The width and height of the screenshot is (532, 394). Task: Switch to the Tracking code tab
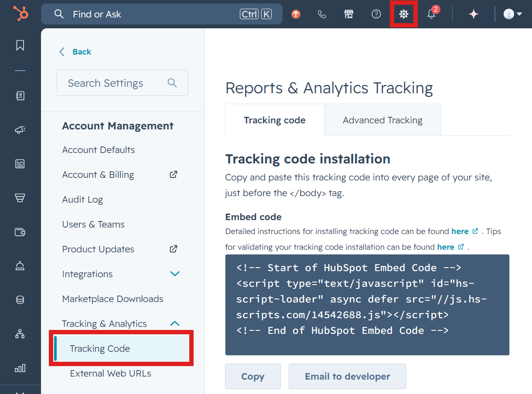(275, 120)
